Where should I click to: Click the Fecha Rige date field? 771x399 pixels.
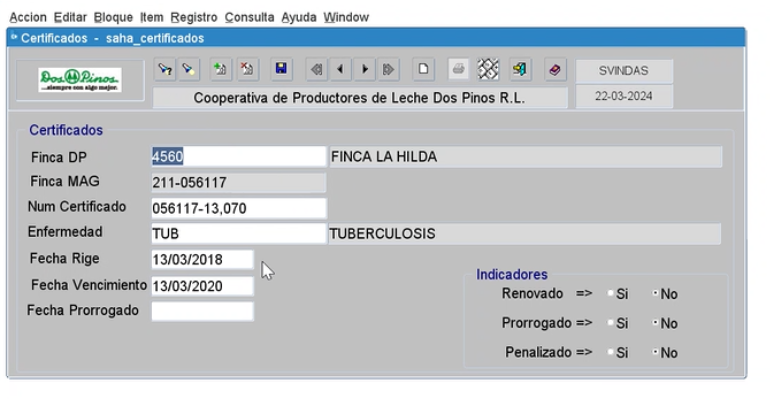(203, 259)
